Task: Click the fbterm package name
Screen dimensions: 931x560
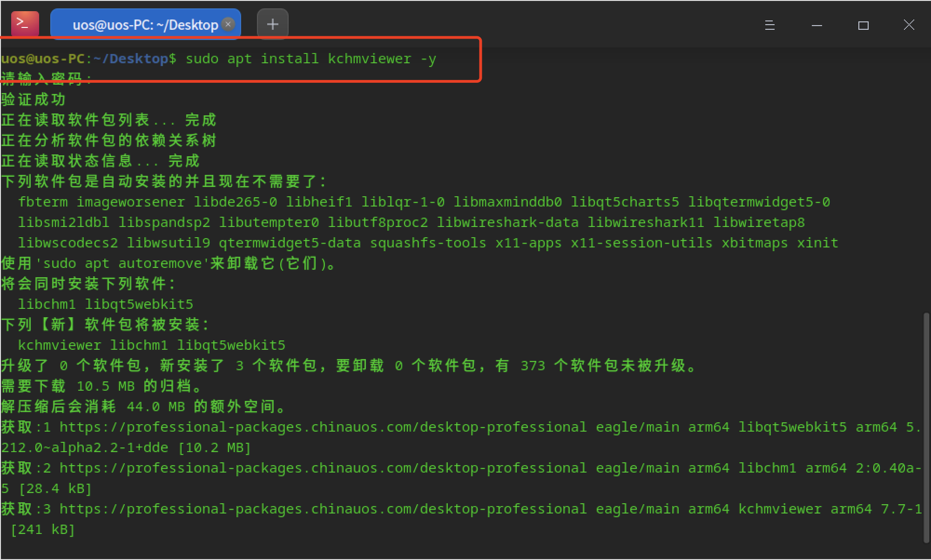Action: coord(43,202)
